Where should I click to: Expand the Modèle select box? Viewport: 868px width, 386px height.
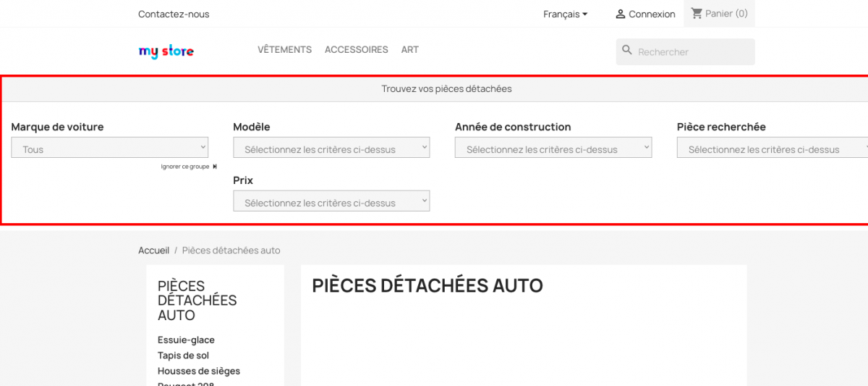[x=331, y=148]
